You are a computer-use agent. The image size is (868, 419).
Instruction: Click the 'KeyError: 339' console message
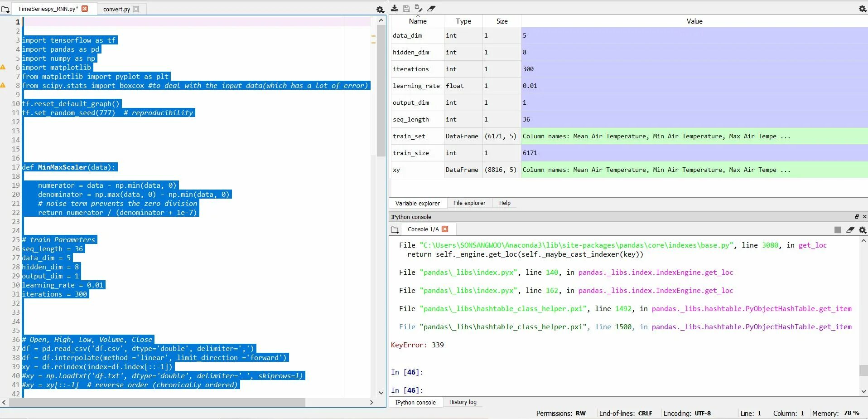point(417,345)
